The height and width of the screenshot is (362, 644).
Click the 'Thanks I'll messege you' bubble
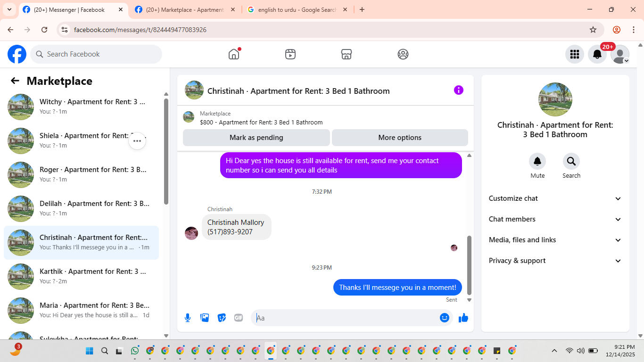[x=397, y=288]
